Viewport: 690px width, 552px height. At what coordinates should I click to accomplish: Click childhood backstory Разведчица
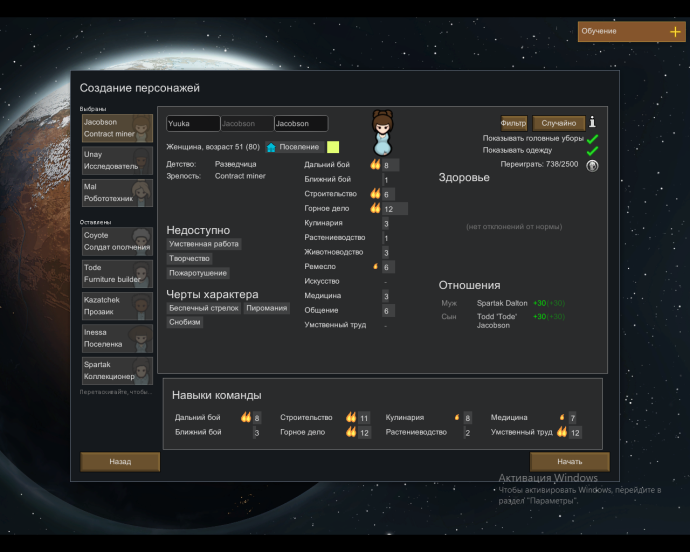tap(235, 164)
